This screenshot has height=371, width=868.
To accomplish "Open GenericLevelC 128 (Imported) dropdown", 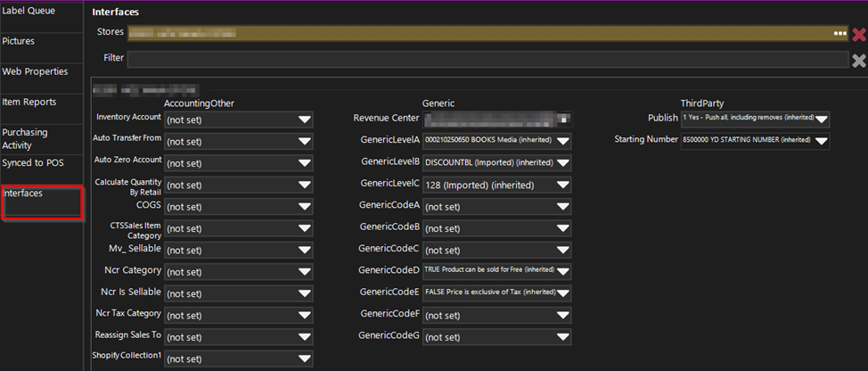I will pos(497,185).
